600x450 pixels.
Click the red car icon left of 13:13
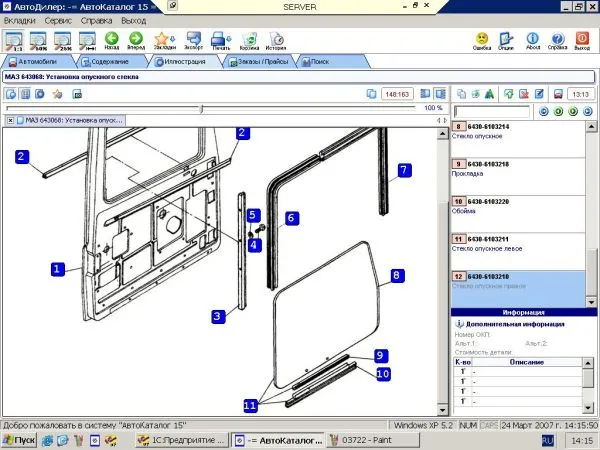click(x=558, y=94)
